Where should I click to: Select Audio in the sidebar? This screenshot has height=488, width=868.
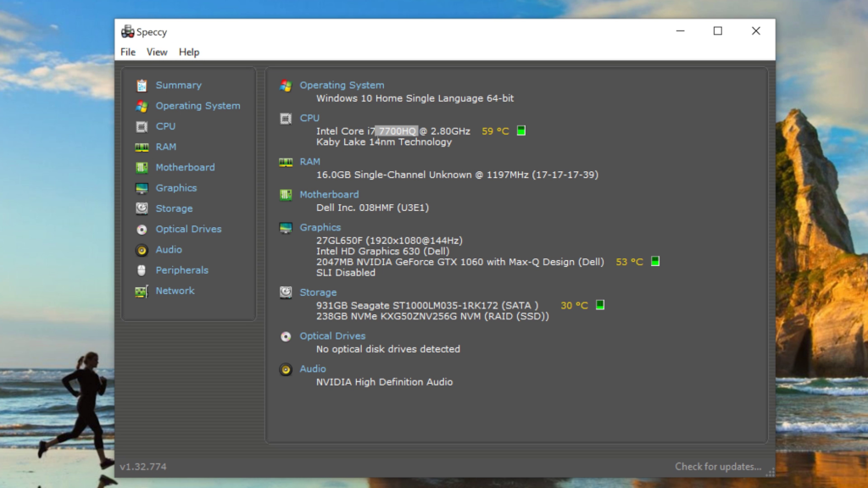coord(169,250)
